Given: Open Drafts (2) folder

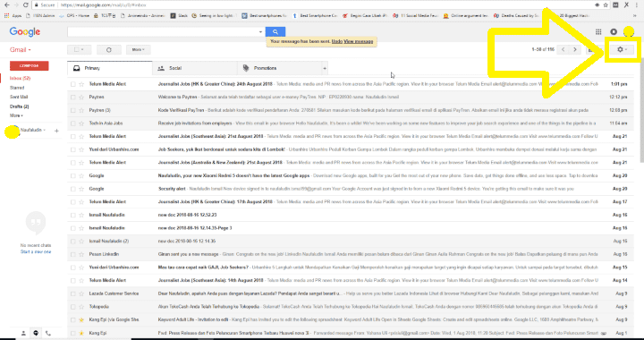Looking at the screenshot, I should [20, 106].
